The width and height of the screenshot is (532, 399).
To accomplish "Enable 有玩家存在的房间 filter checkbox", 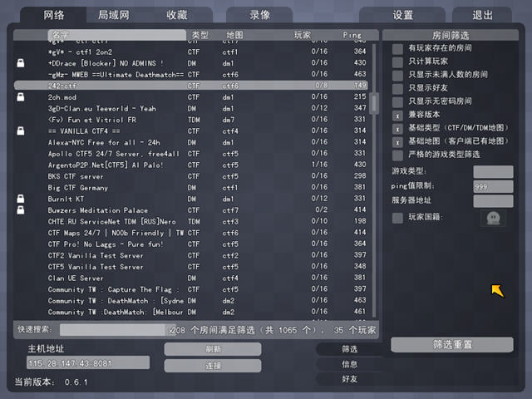I will (397, 48).
